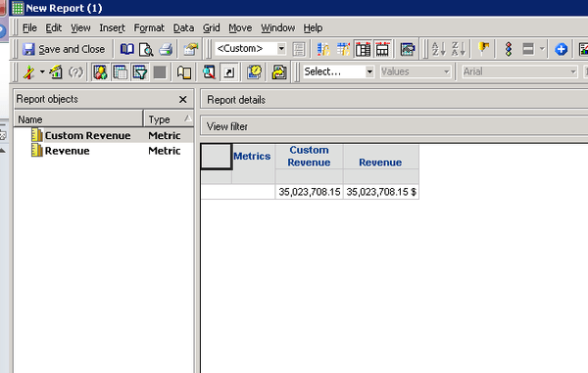Click the blue plus circle icon
The image size is (588, 373).
coord(561,49)
